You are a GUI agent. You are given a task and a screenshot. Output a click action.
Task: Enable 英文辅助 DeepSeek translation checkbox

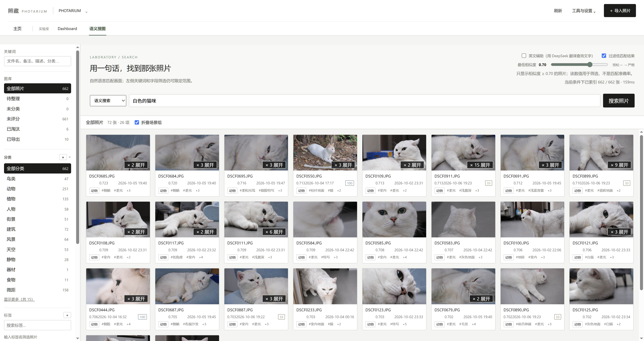pyautogui.click(x=524, y=56)
